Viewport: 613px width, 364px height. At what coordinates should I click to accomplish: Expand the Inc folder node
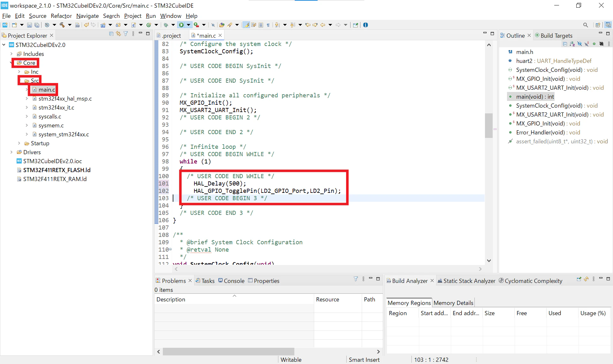(x=19, y=72)
